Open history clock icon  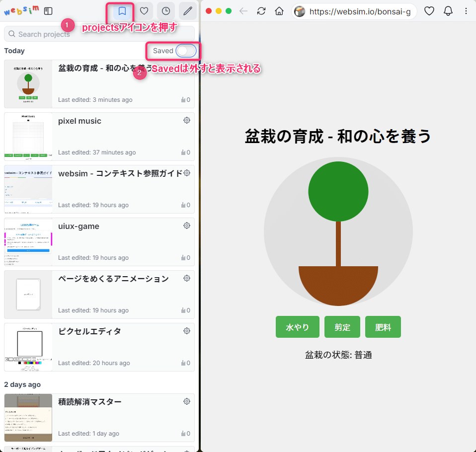(166, 11)
